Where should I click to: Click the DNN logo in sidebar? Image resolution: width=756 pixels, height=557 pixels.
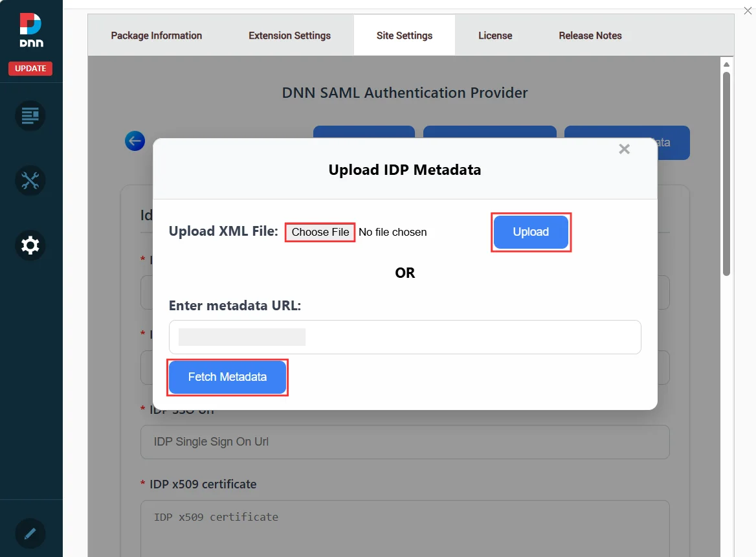coord(31,30)
